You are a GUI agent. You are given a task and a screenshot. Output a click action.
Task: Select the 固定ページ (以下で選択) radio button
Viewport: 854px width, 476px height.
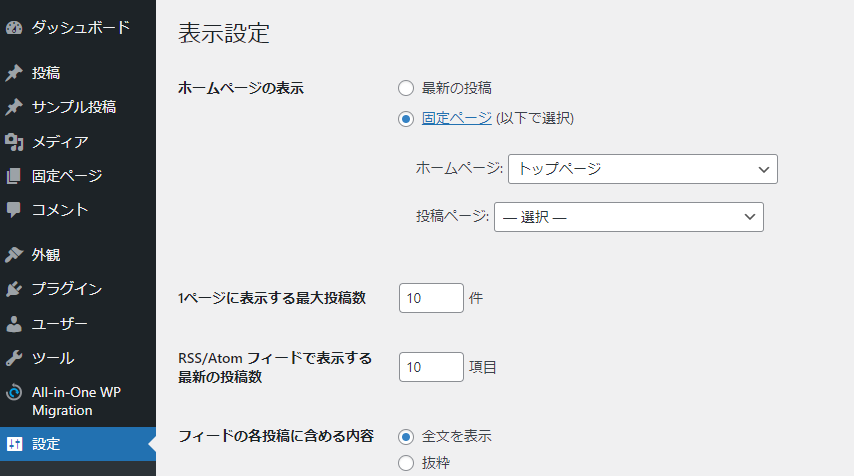[x=406, y=119]
